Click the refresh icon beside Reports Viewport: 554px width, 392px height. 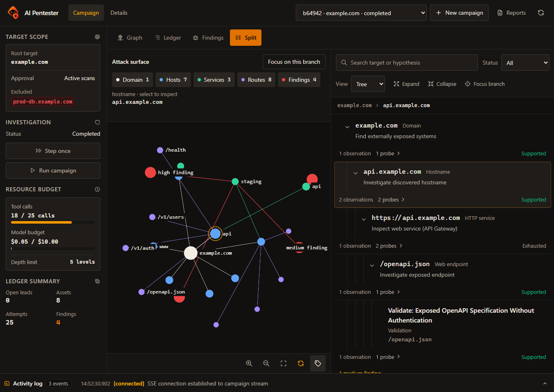tap(541, 13)
